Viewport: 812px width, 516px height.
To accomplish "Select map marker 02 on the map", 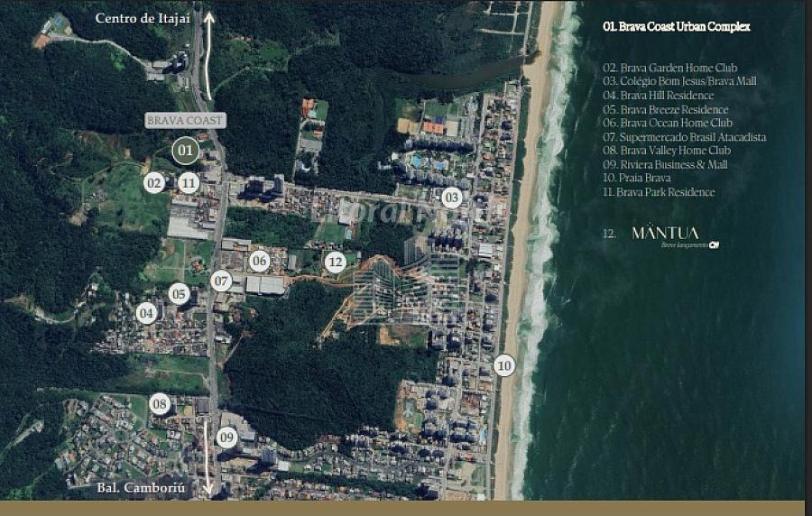I will click(154, 183).
